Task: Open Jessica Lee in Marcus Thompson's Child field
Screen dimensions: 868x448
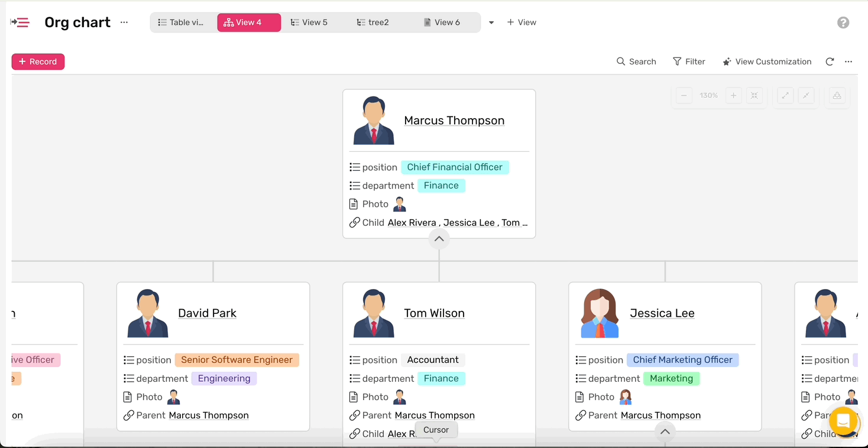Action: point(469,223)
